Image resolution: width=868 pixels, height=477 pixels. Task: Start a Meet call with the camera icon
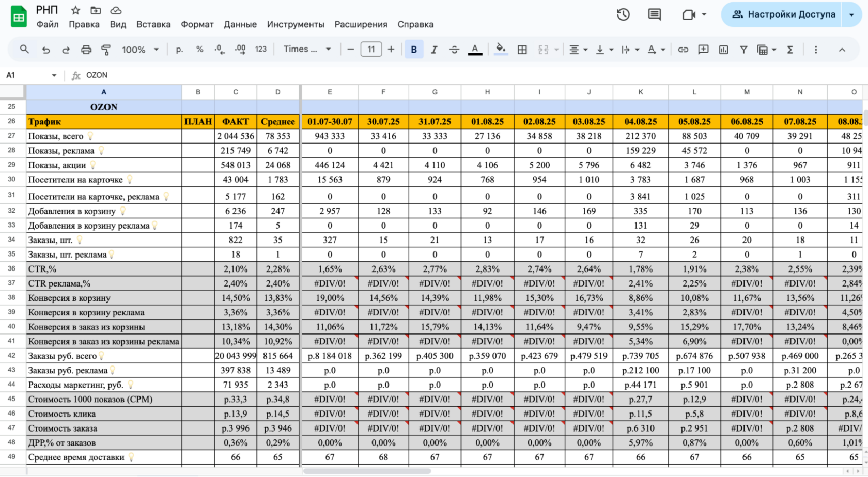click(x=688, y=14)
